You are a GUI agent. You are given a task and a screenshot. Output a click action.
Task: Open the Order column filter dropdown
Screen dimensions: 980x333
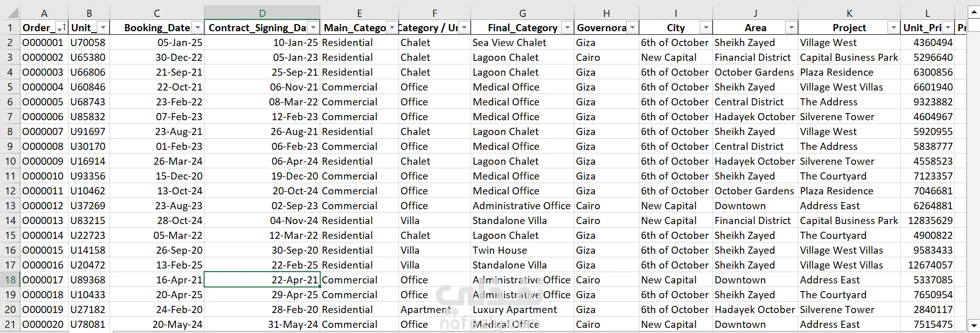61,28
